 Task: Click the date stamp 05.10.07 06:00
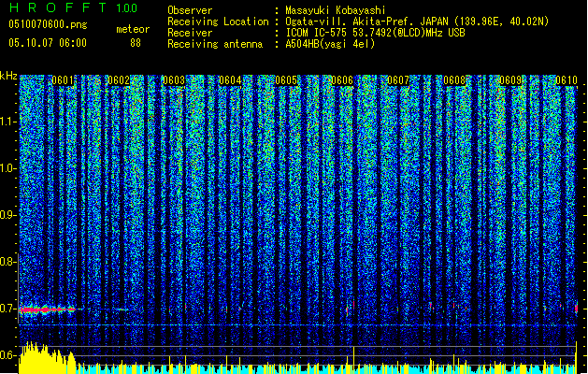click(x=47, y=42)
